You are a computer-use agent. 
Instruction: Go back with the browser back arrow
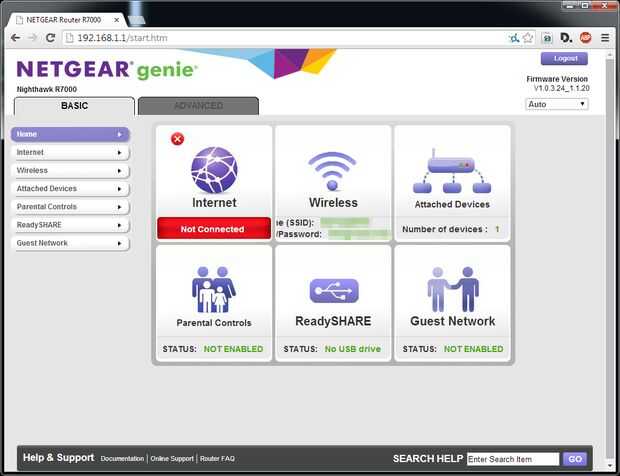pos(15,38)
